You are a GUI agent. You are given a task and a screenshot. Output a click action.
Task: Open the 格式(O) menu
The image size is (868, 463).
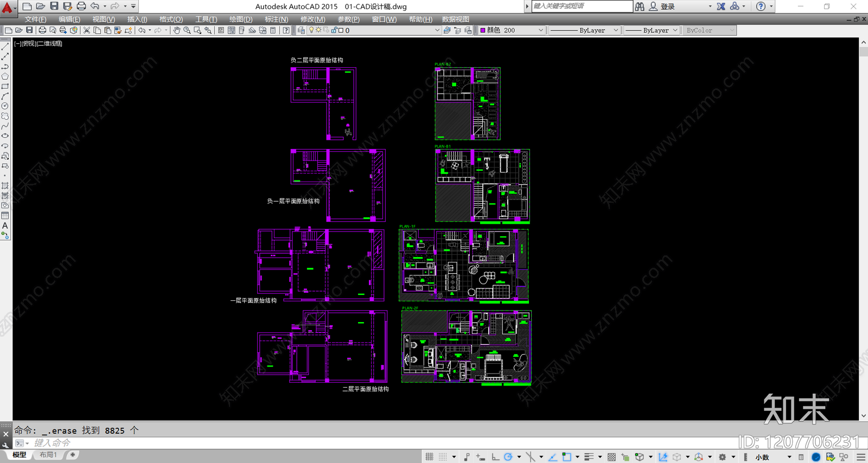171,19
